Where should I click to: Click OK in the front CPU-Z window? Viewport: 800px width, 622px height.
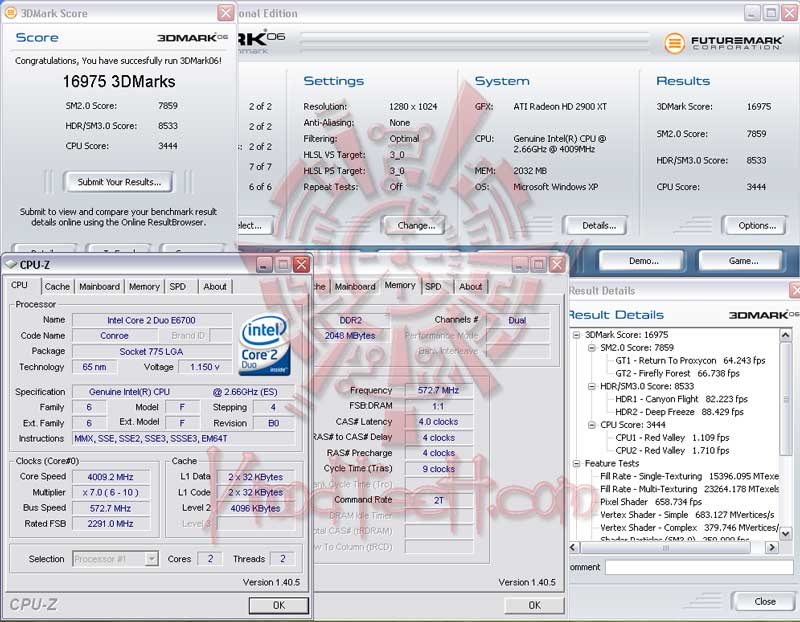tap(279, 605)
